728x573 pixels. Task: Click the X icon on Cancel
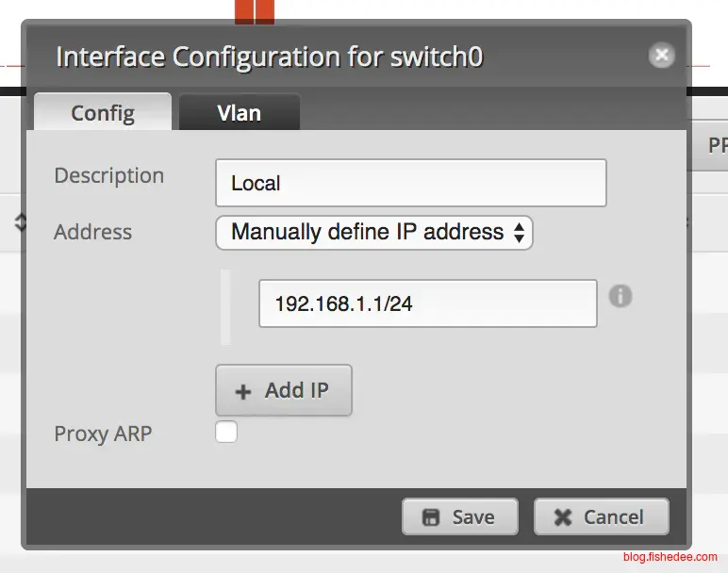coord(563,517)
